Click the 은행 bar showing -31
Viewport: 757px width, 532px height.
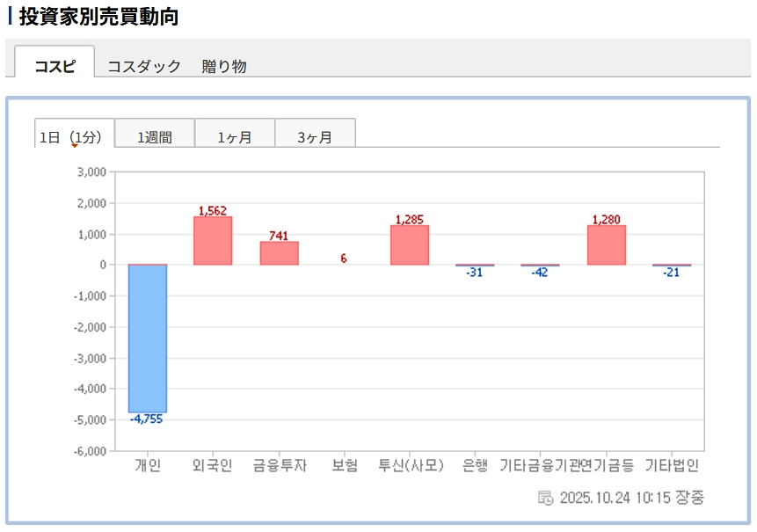coord(475,265)
